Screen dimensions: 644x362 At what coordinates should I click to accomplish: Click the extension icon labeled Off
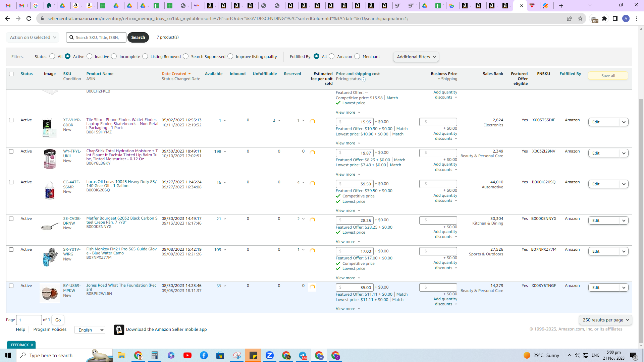click(594, 19)
